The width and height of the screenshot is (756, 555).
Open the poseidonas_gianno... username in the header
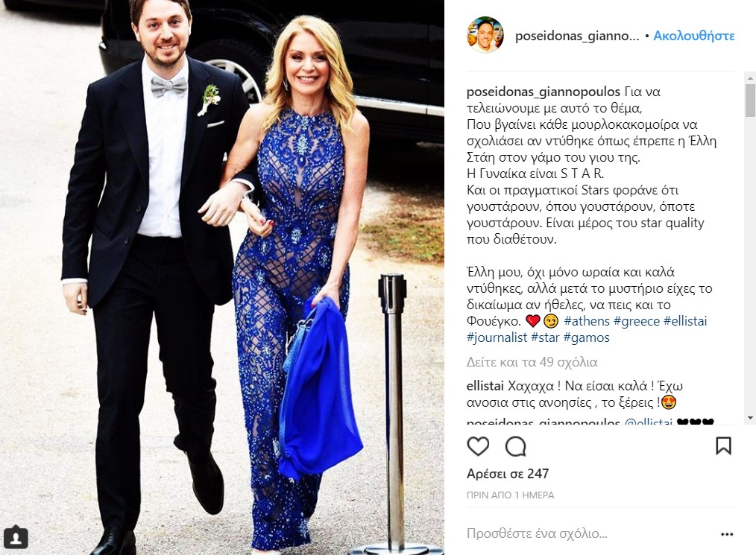(x=577, y=37)
